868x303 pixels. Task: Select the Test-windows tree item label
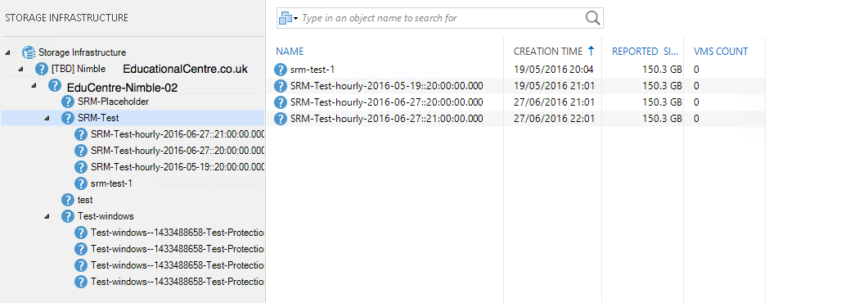(x=106, y=216)
